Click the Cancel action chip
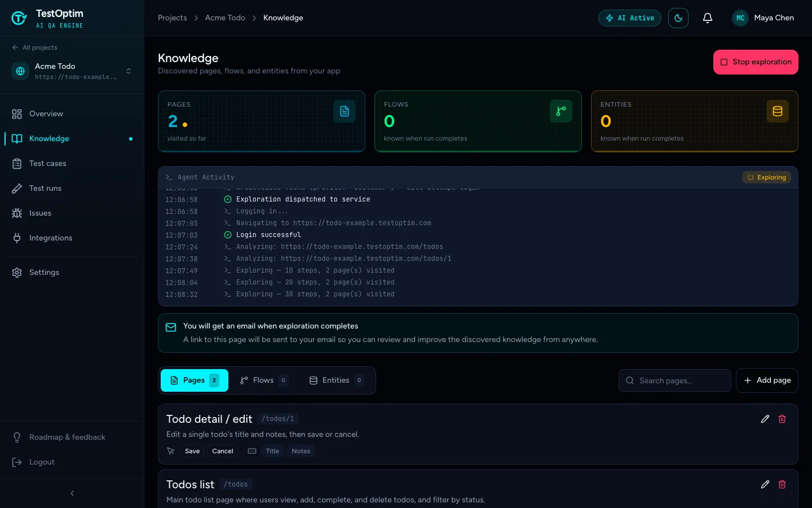Viewport: 812px width, 508px height. point(223,451)
